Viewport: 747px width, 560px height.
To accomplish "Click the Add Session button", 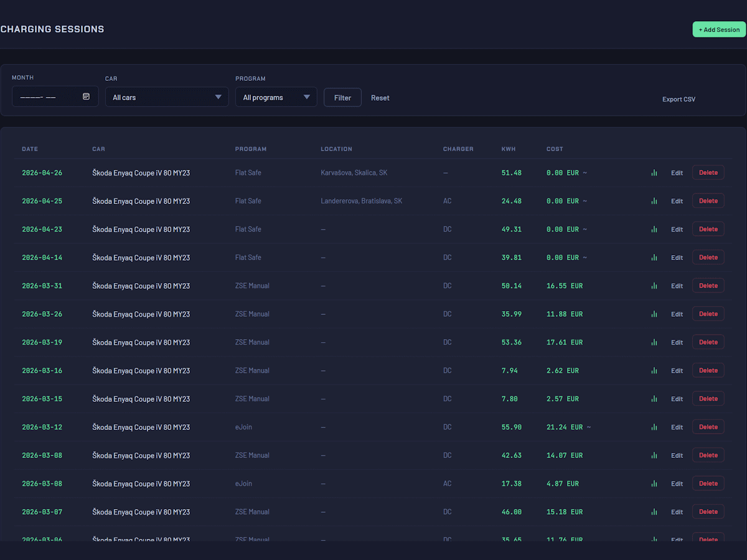I will pyautogui.click(x=718, y=29).
